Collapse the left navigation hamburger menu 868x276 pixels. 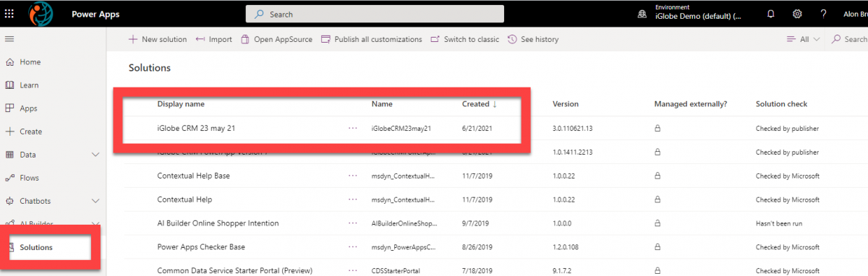[9, 38]
